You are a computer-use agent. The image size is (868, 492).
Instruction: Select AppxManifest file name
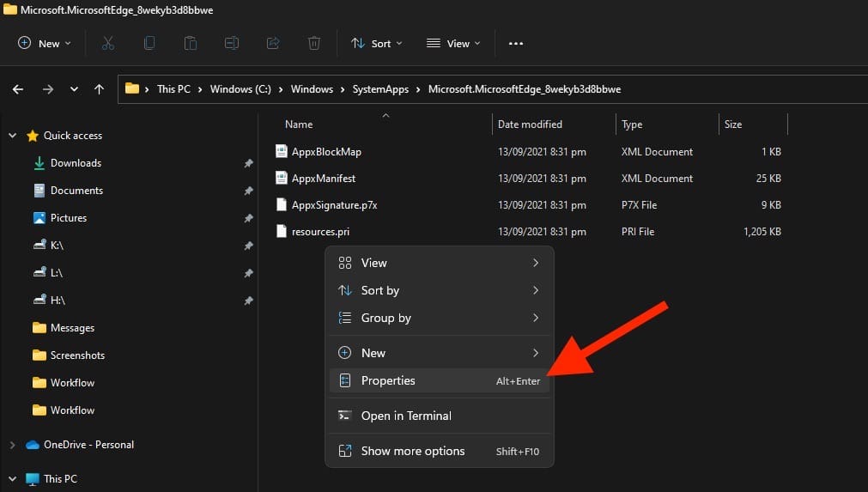tap(324, 179)
